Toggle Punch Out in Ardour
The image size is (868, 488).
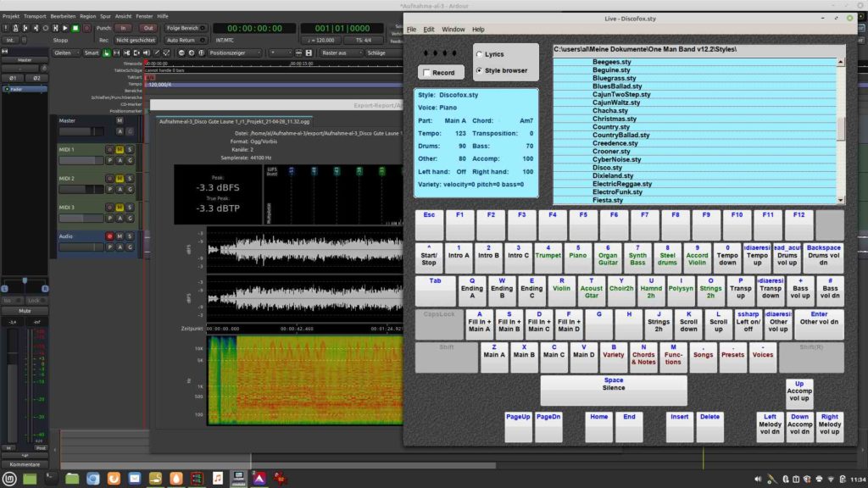pyautogui.click(x=147, y=28)
